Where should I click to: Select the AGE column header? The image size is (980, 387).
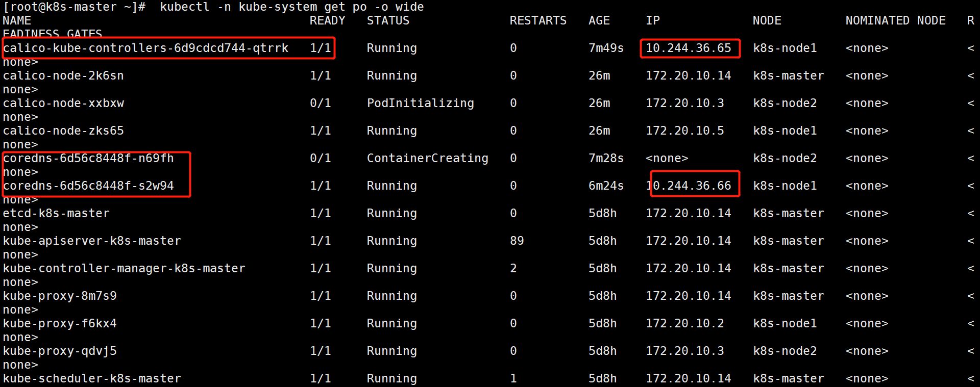599,20
